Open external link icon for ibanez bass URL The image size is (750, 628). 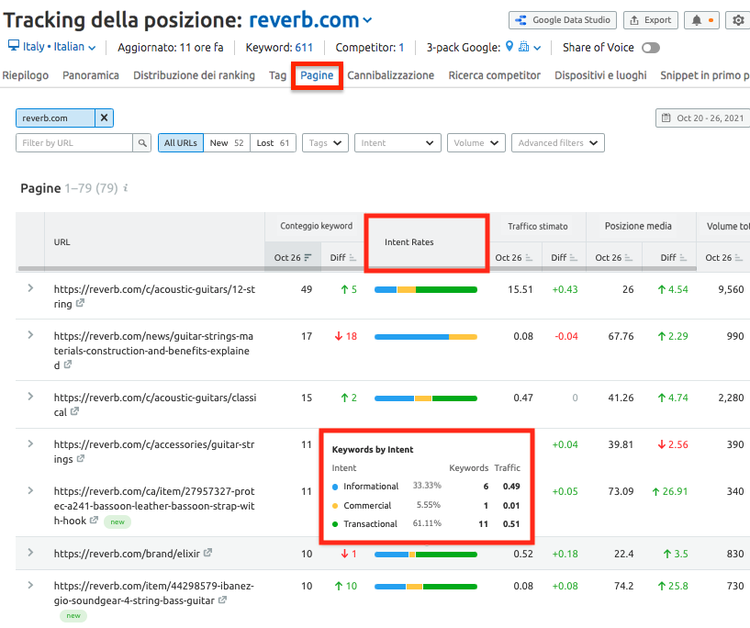pyautogui.click(x=222, y=600)
